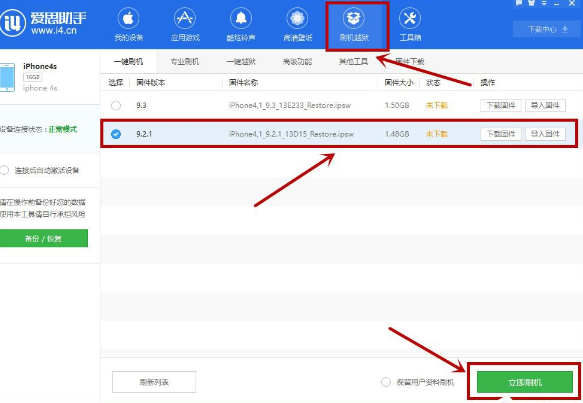The image size is (583, 403).
Task: Open the 酷炫铃声 ringtones section
Action: (241, 25)
